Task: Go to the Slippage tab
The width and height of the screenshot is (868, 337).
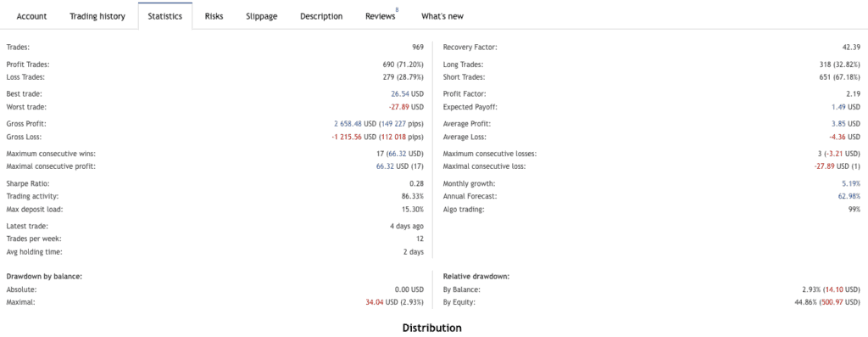Action: pos(262,16)
